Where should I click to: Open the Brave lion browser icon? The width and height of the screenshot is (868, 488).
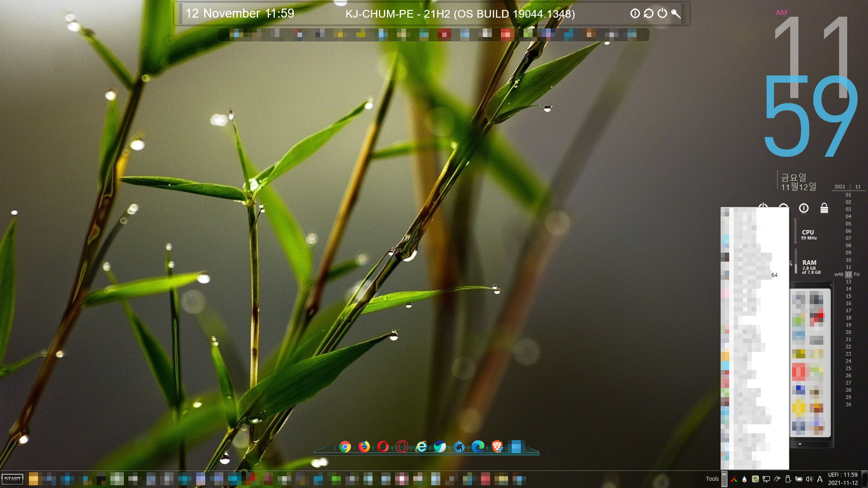pos(497,447)
